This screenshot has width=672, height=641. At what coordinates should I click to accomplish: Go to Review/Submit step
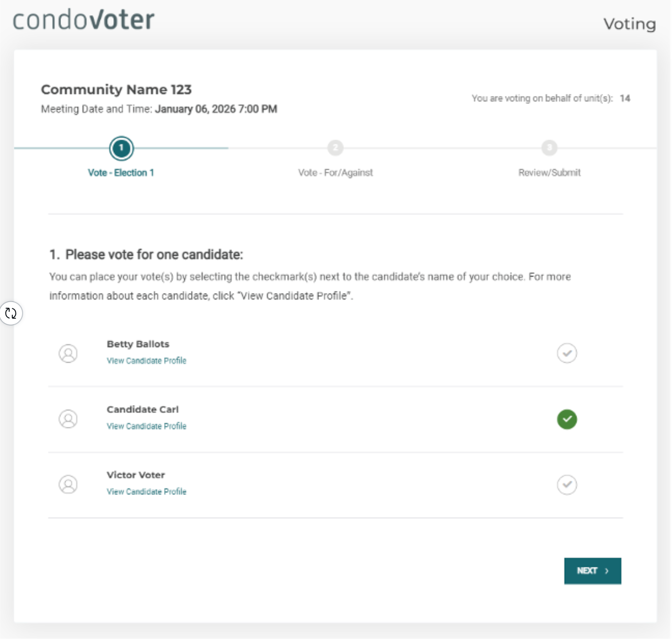[x=549, y=173]
